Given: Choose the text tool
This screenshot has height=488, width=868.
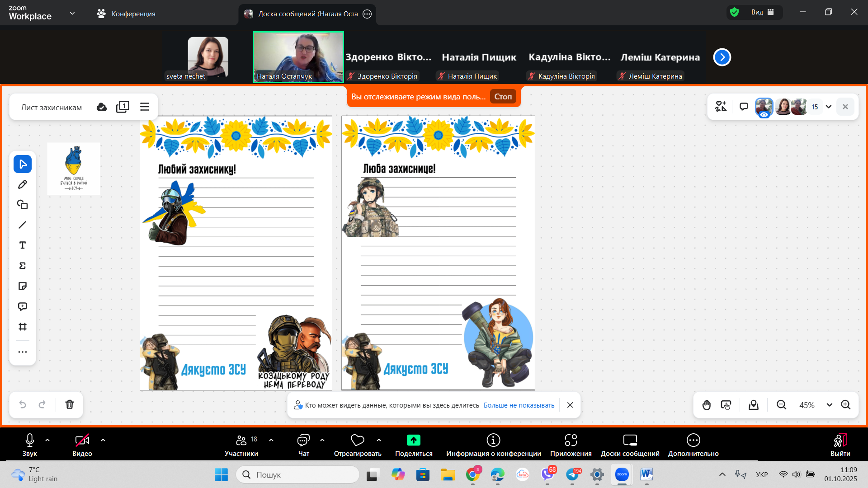Looking at the screenshot, I should point(23,245).
